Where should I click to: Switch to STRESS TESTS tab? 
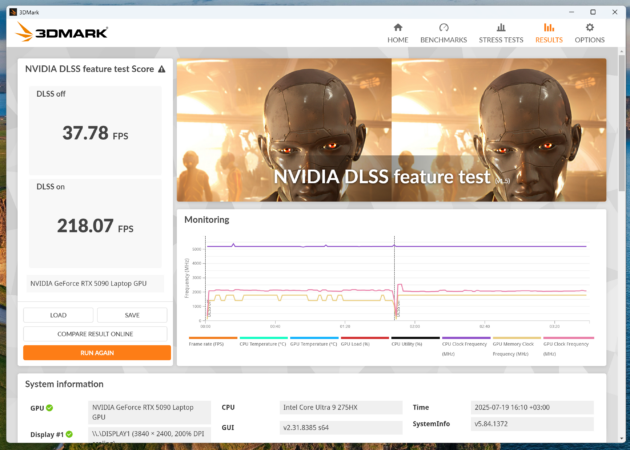pyautogui.click(x=501, y=33)
